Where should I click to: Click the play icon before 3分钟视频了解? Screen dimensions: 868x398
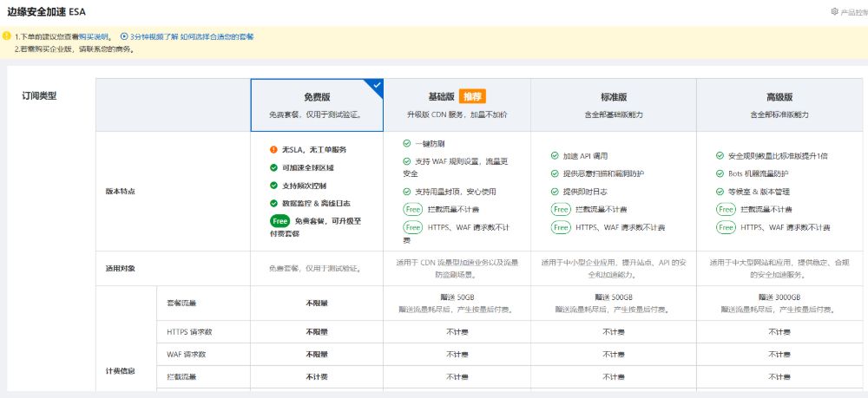pyautogui.click(x=123, y=37)
